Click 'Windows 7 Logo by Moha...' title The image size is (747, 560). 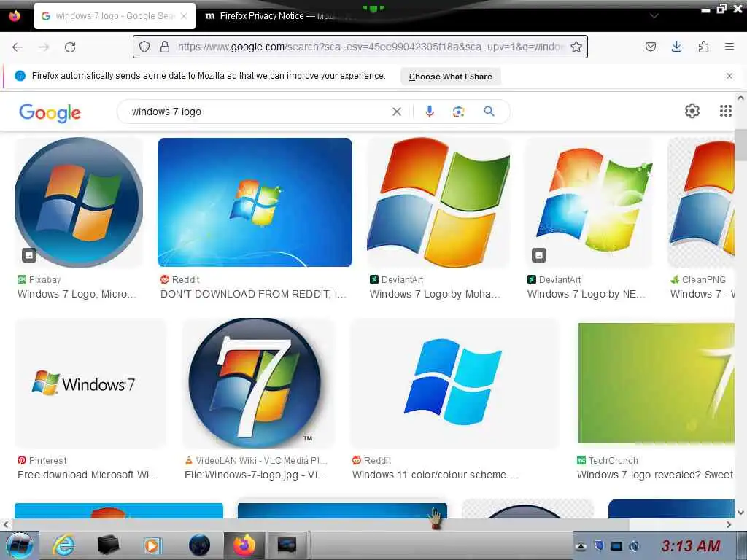[x=435, y=294]
